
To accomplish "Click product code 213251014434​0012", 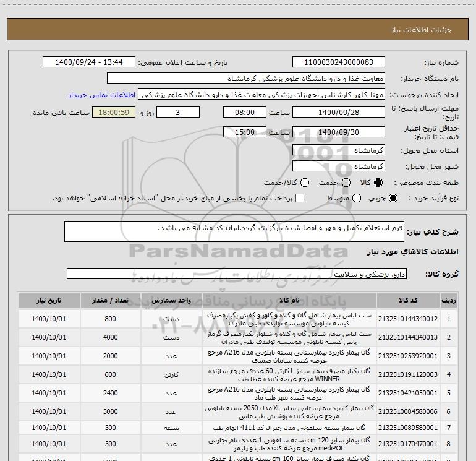I will pos(408,319).
